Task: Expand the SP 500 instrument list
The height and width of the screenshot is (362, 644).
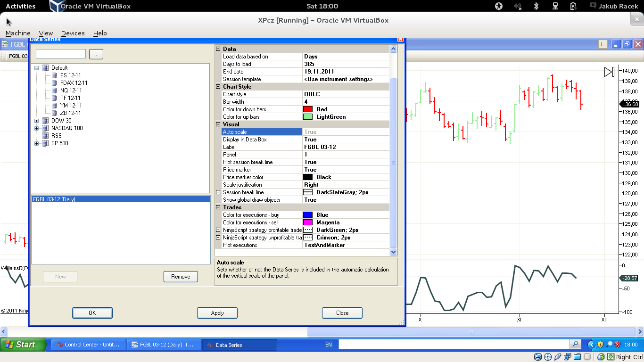Action: (x=37, y=143)
